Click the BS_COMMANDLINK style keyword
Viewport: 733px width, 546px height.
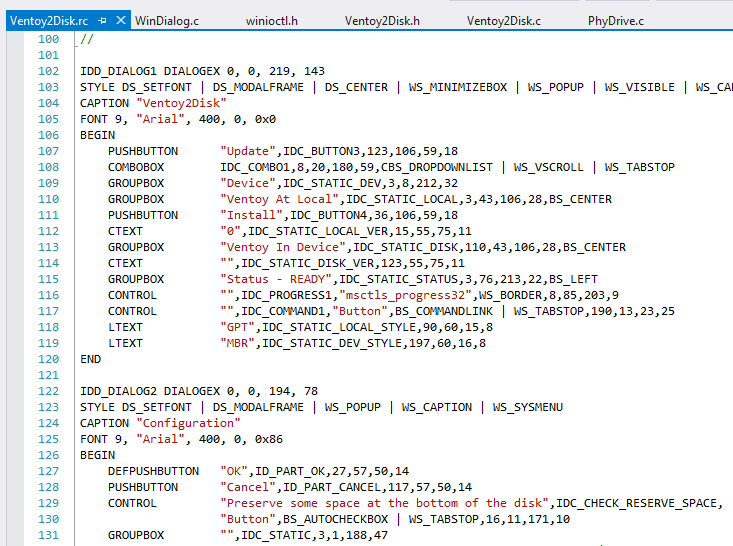[x=444, y=311]
